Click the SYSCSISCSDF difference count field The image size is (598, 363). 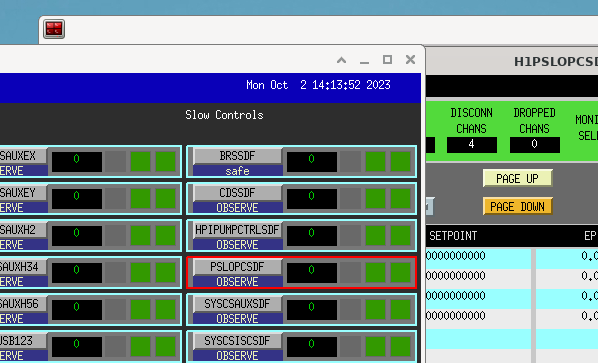click(x=312, y=347)
